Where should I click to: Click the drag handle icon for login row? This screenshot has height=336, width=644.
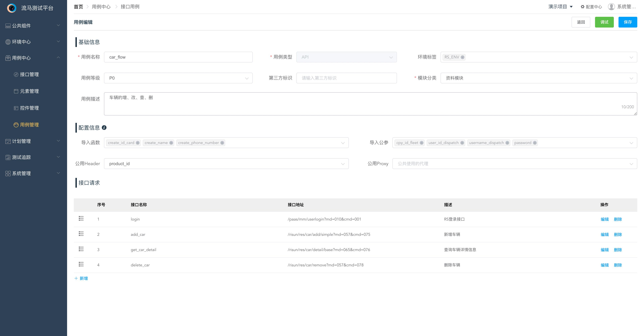pos(81,218)
